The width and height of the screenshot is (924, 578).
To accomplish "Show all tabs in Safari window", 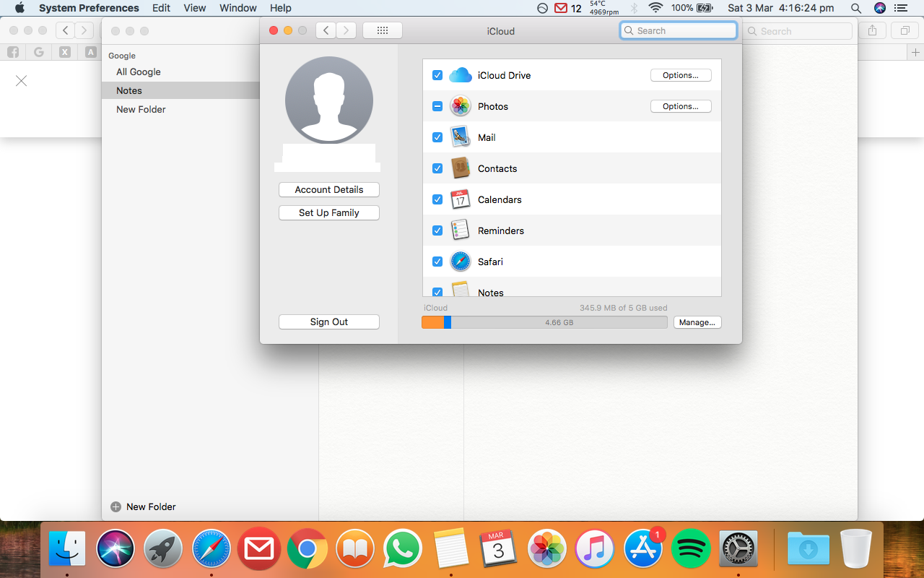I will [x=905, y=31].
